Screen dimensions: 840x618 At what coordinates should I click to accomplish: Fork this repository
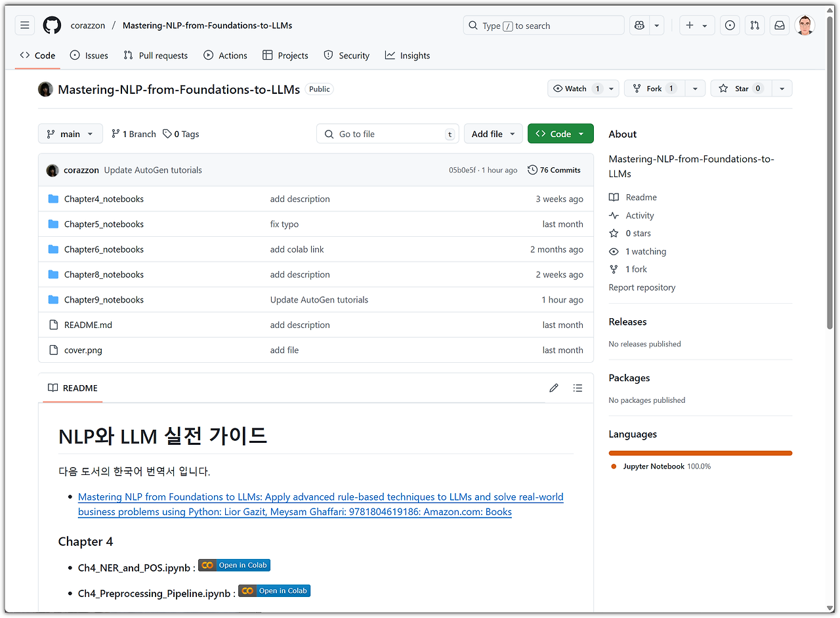tap(654, 89)
